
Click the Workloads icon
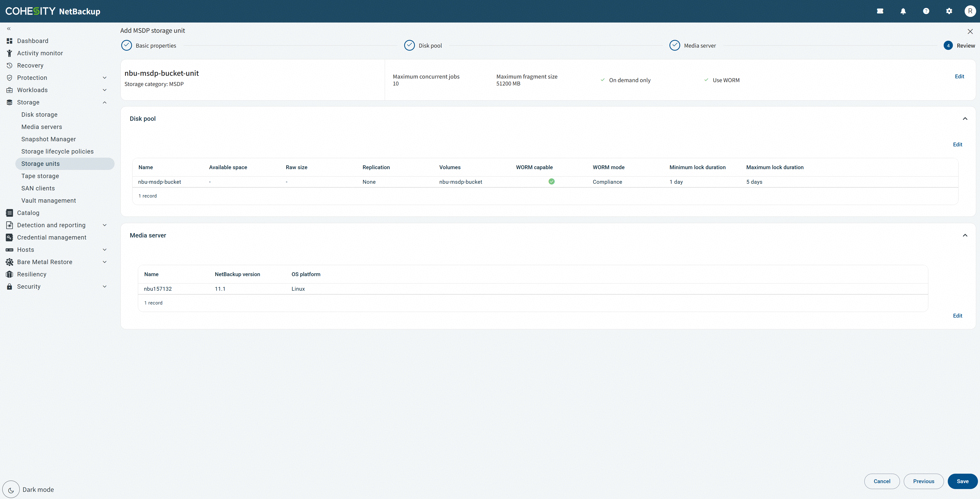(9, 90)
